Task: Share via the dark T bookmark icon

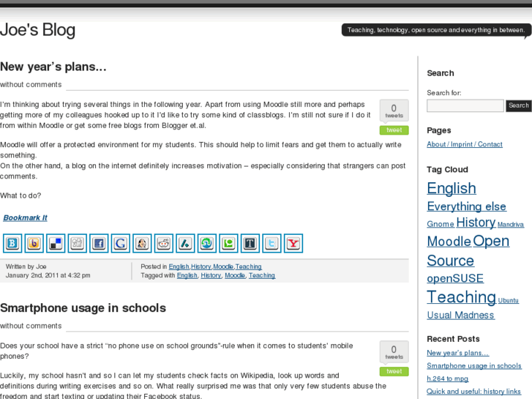Action: (250, 243)
